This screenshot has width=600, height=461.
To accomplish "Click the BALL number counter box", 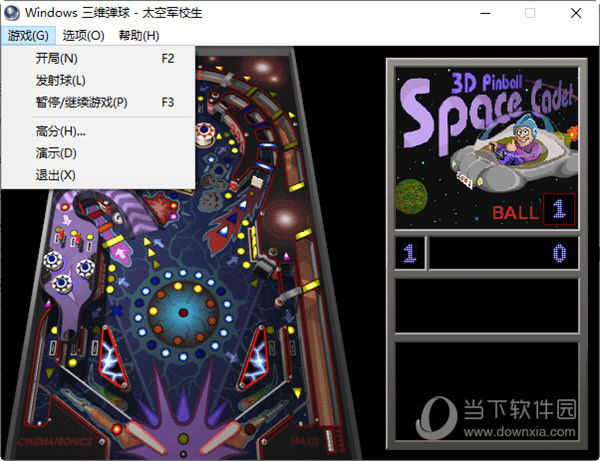I will [x=559, y=209].
